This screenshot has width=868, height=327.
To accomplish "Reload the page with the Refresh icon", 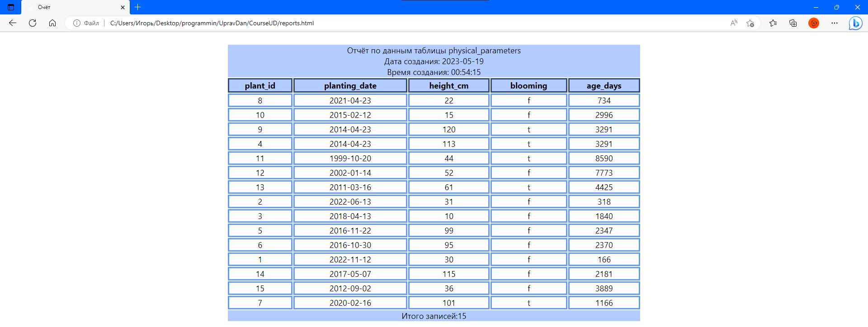I will pyautogui.click(x=33, y=23).
